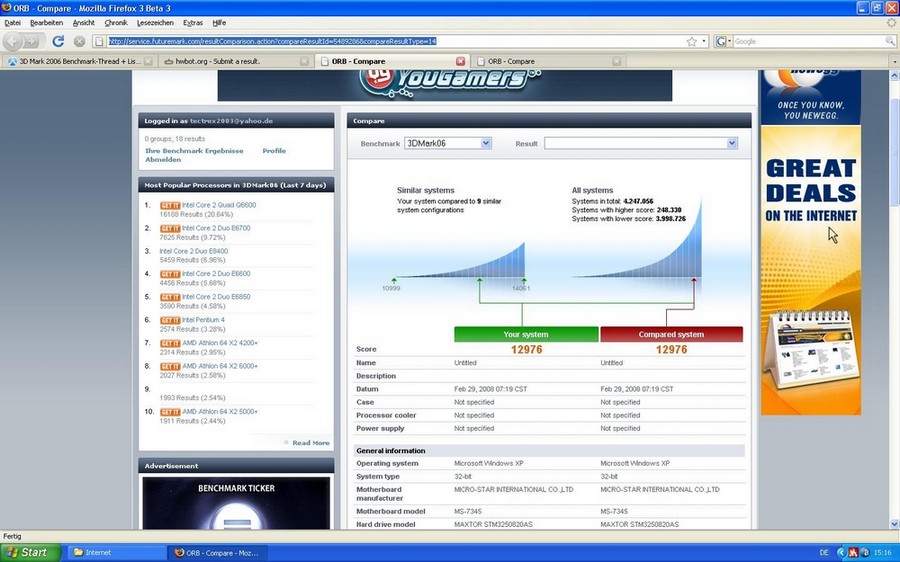Switch to the second ORB - Compare tab
The width and height of the screenshot is (900, 562).
click(x=548, y=61)
